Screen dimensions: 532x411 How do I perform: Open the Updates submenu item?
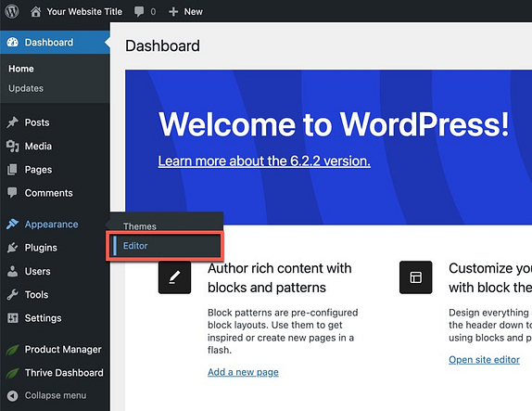[x=26, y=88]
